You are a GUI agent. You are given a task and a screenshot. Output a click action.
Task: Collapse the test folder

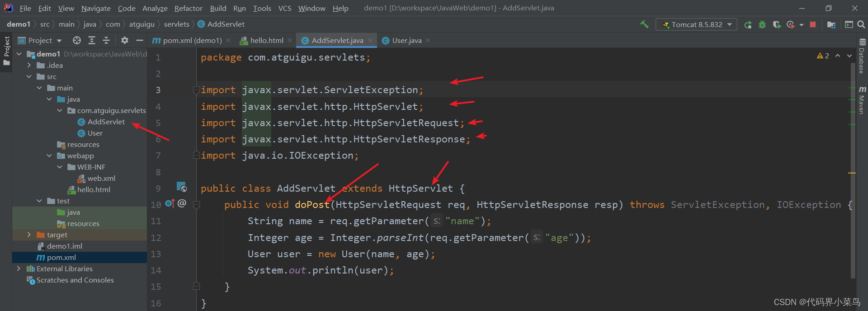coord(39,201)
